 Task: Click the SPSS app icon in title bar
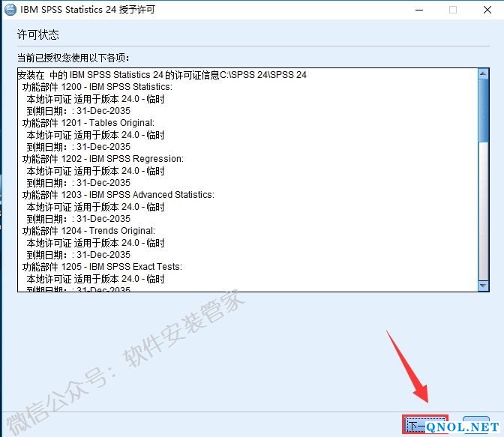(x=10, y=10)
